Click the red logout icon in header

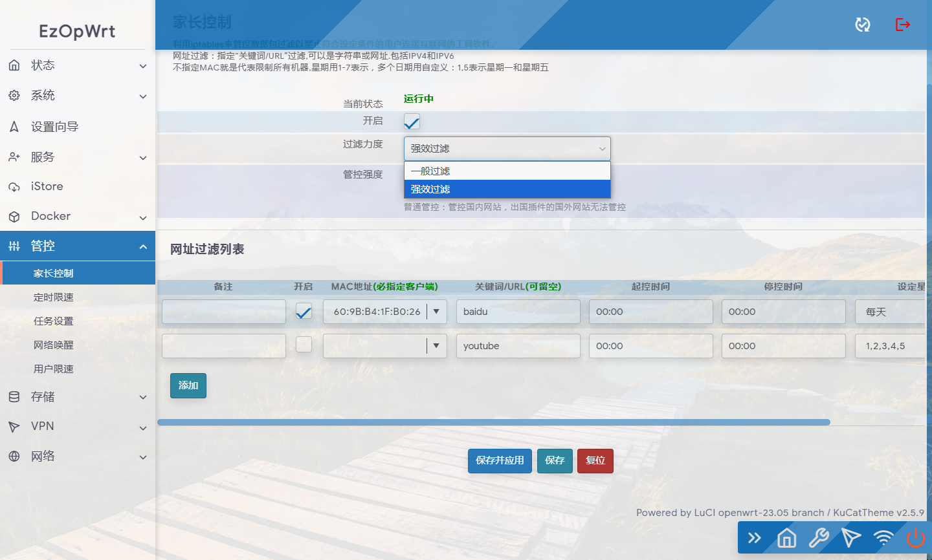pyautogui.click(x=903, y=25)
